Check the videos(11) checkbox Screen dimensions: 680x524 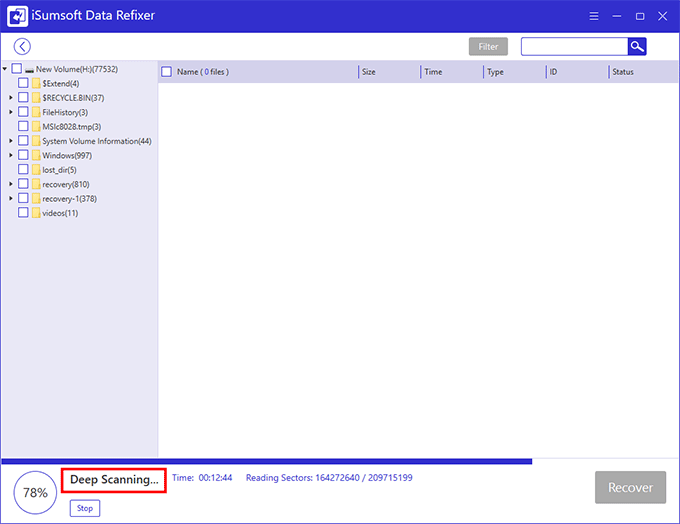[x=23, y=212]
